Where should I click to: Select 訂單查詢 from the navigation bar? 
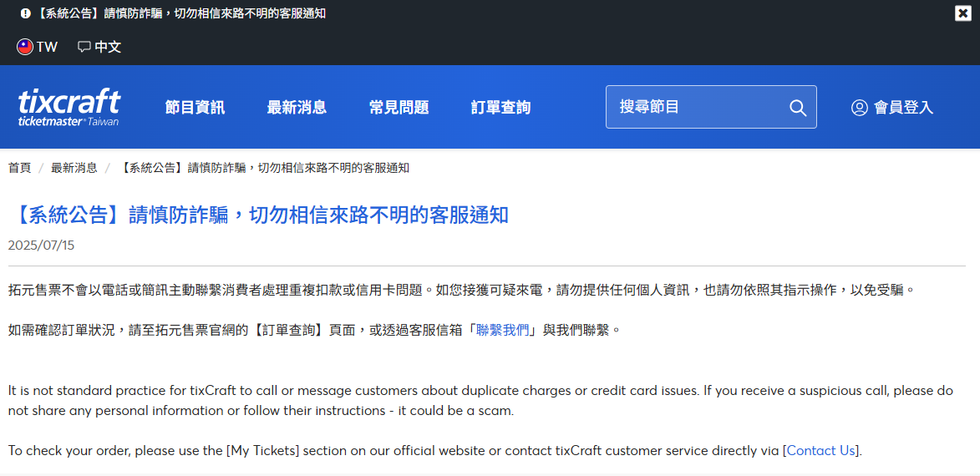click(x=500, y=107)
